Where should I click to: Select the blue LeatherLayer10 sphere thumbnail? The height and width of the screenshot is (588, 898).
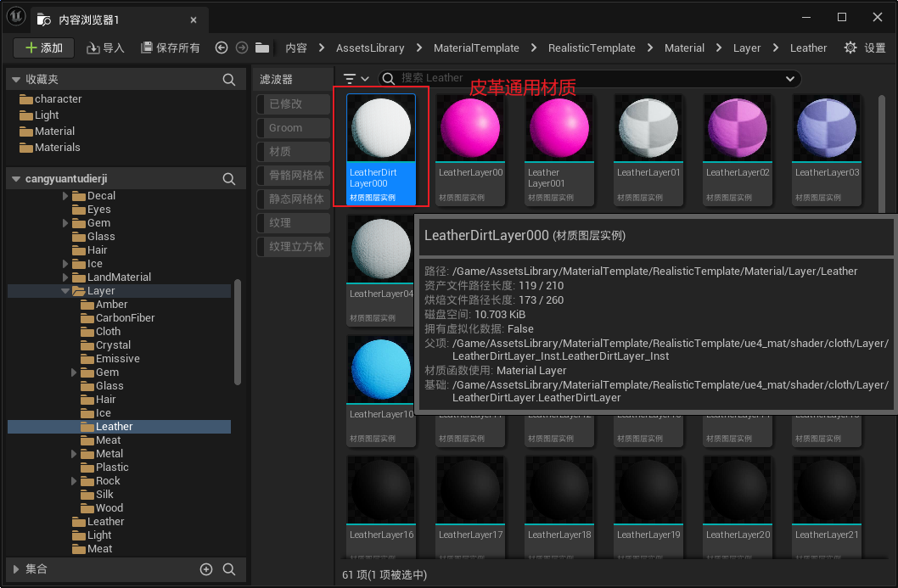(381, 369)
